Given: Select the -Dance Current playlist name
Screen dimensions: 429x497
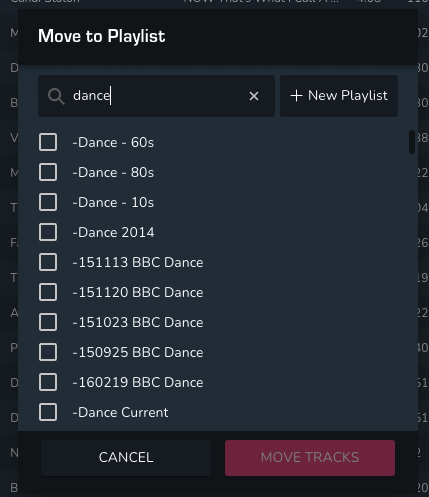Looking at the screenshot, I should [120, 413].
